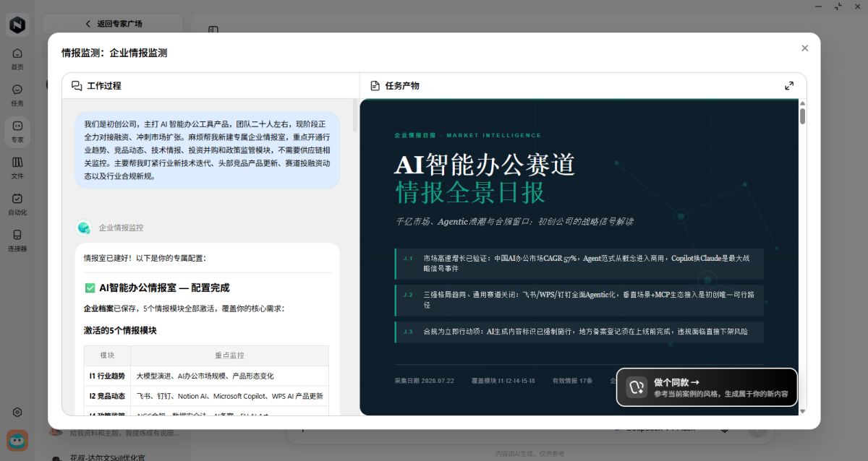This screenshot has width=868, height=461.
Task: Click the 重点监控 table header
Action: (229, 356)
